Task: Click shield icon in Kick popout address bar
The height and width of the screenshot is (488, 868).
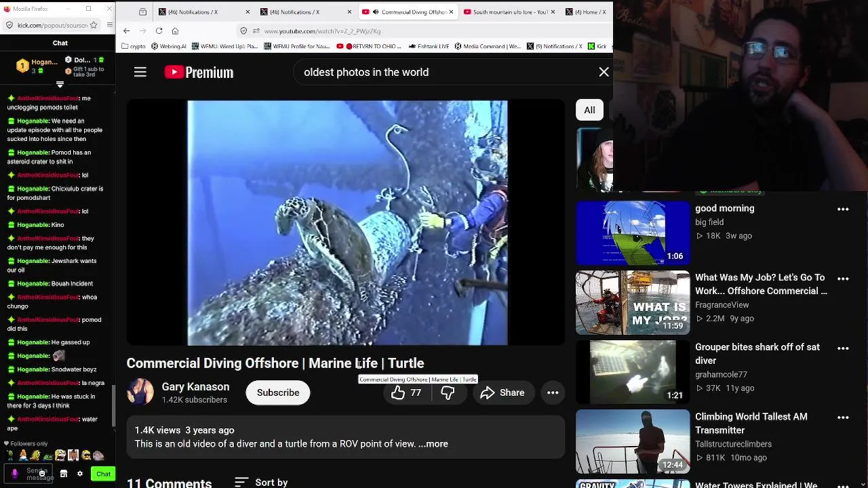Action: [x=9, y=25]
